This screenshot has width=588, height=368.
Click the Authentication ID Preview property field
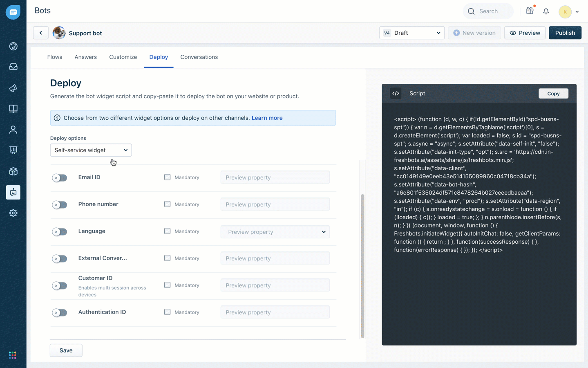[275, 312]
